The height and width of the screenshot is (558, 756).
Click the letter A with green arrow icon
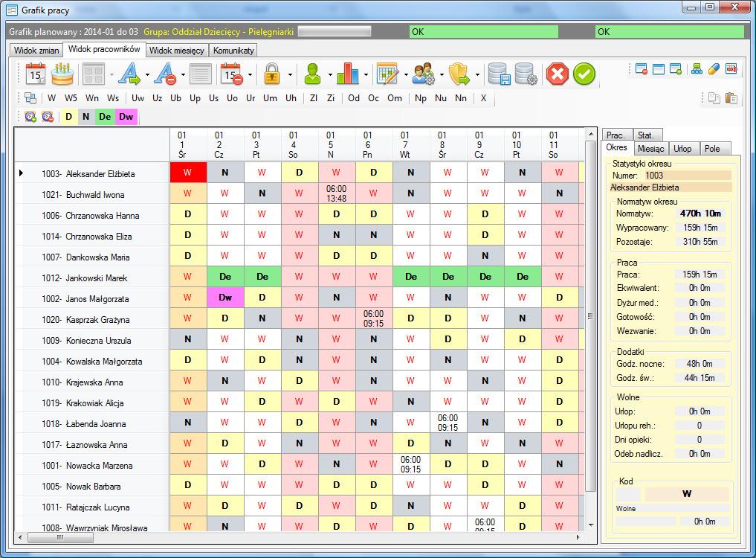(129, 74)
